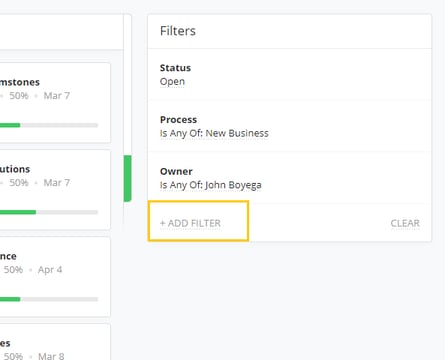Click progress bar on 'utions' card

49,212
